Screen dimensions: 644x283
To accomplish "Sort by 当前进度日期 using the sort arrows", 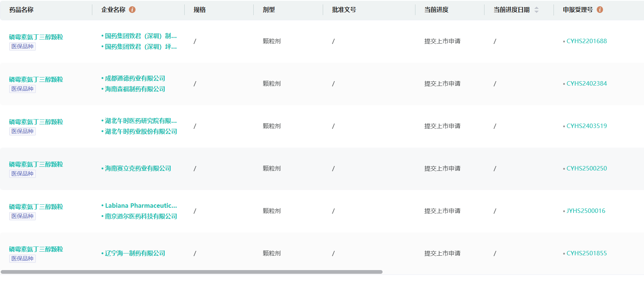I will (x=537, y=10).
